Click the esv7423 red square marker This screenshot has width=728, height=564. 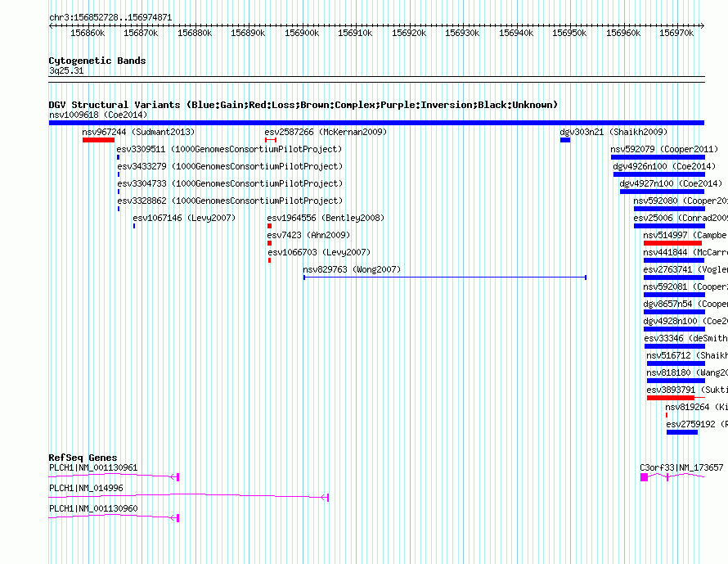pyautogui.click(x=269, y=243)
